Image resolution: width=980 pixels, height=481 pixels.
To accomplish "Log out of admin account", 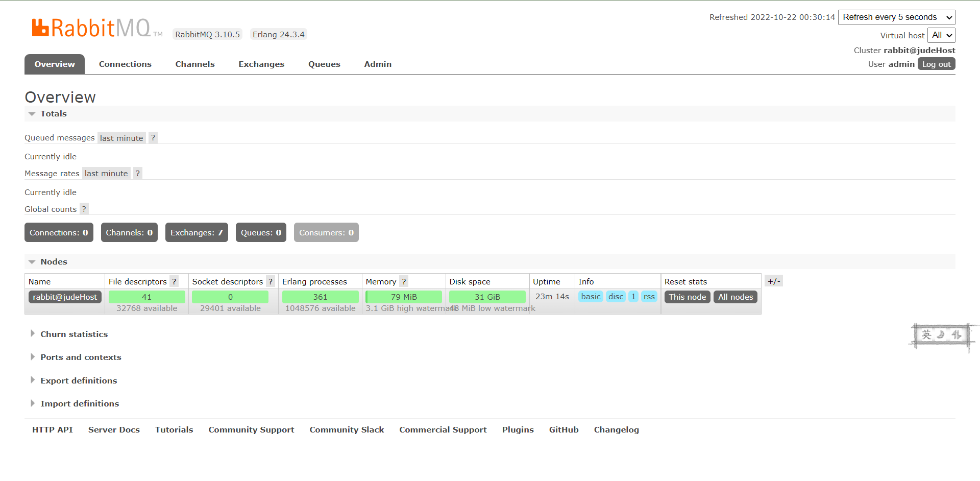I will 937,64.
